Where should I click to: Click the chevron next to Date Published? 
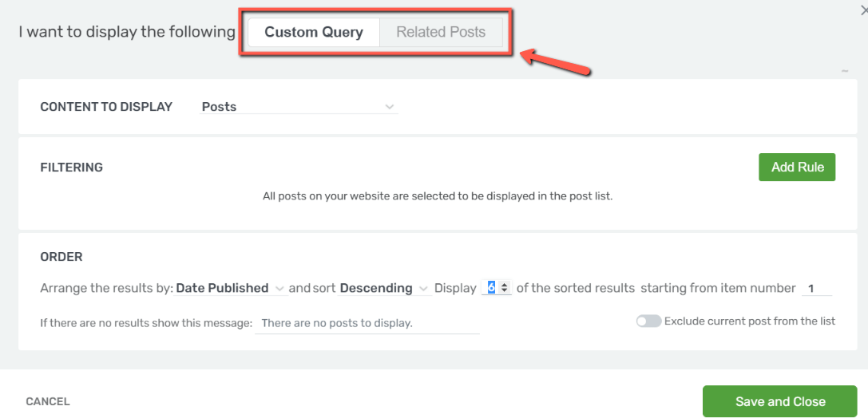tap(279, 289)
